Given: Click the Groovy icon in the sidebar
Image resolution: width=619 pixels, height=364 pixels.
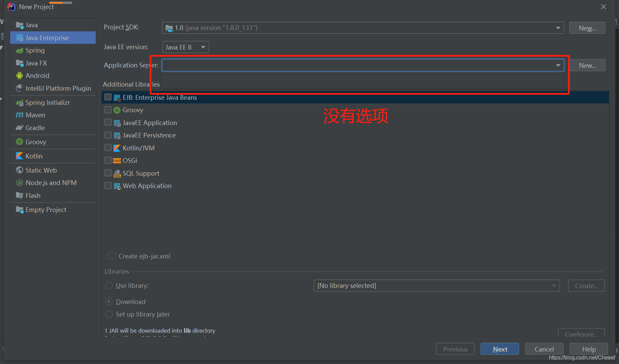Looking at the screenshot, I should point(20,142).
